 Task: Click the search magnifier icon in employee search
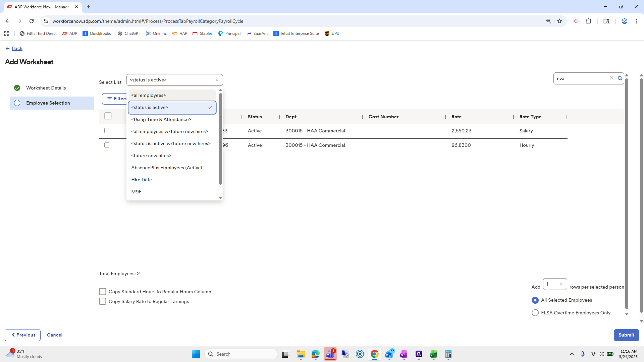tap(620, 78)
